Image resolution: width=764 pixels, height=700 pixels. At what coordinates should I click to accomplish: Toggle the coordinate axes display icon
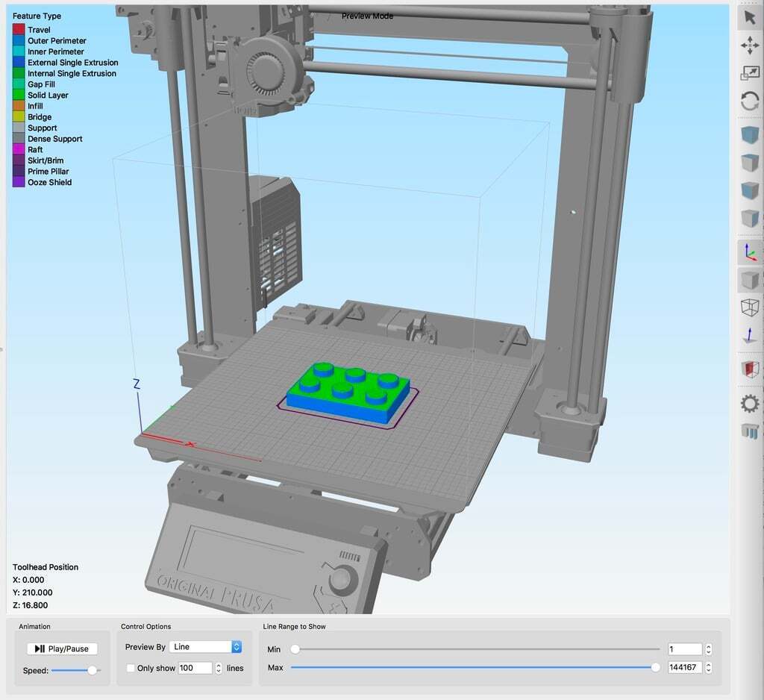[x=748, y=254]
